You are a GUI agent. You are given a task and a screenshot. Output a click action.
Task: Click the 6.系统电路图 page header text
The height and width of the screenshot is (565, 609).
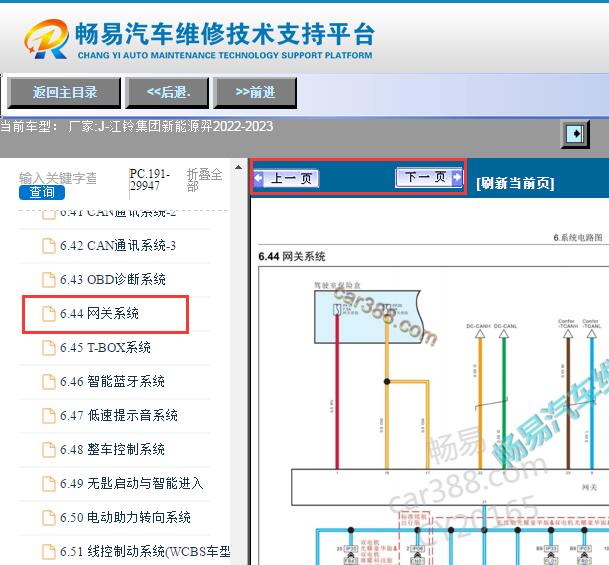578,237
